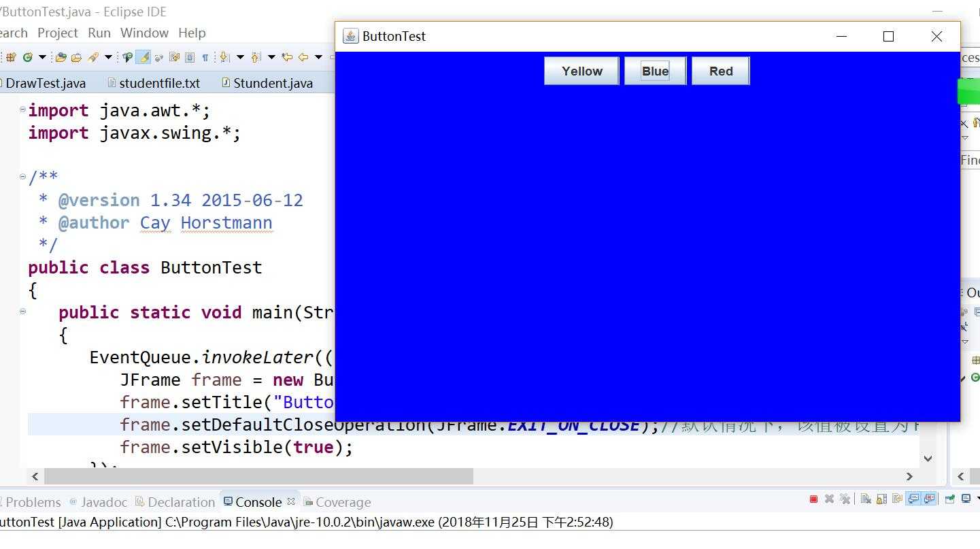Open the Help menu
The image size is (980, 549).
point(192,33)
